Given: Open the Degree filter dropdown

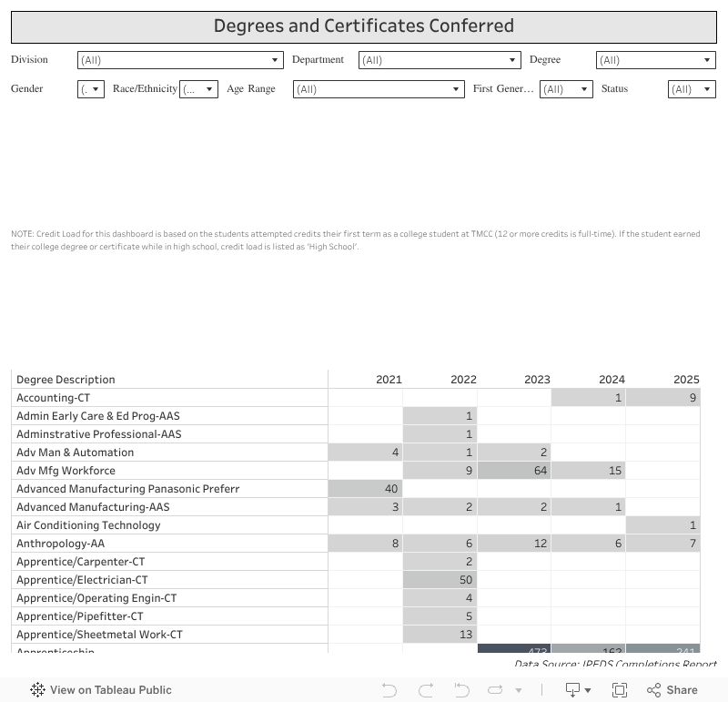Looking at the screenshot, I should [655, 60].
